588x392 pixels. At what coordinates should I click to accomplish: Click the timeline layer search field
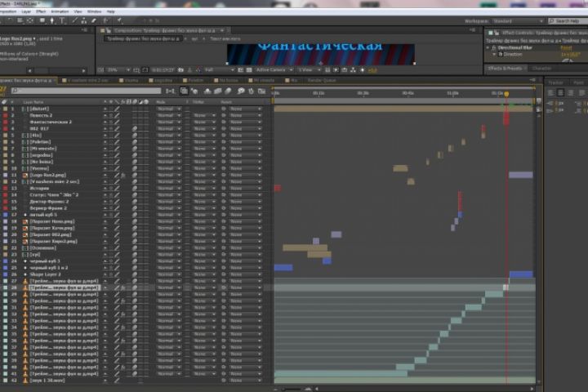(86, 91)
